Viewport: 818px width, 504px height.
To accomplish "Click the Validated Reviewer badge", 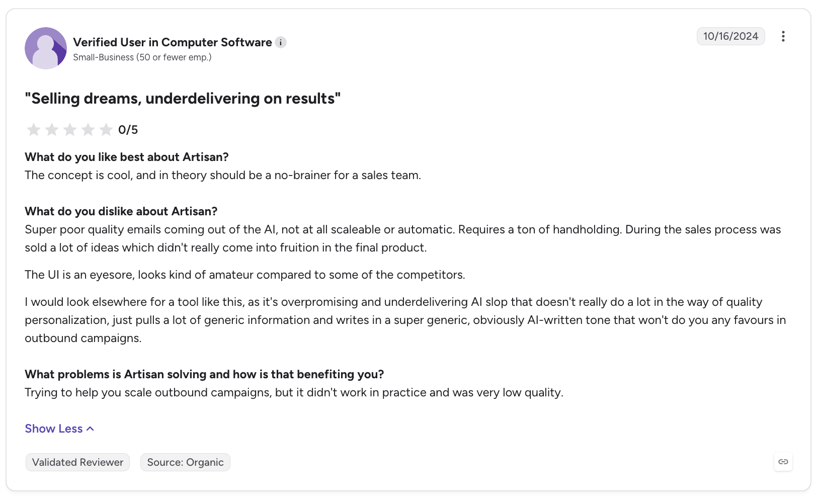I will pyautogui.click(x=77, y=462).
